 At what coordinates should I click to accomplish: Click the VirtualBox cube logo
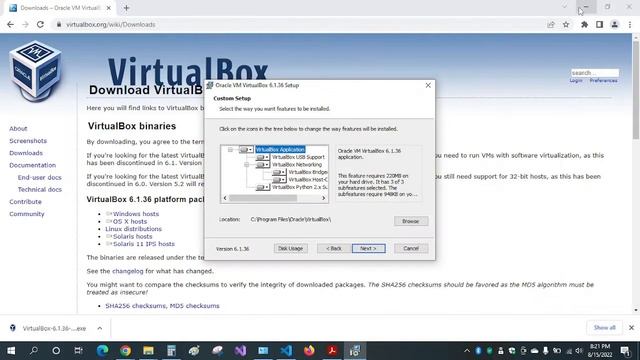tap(36, 70)
